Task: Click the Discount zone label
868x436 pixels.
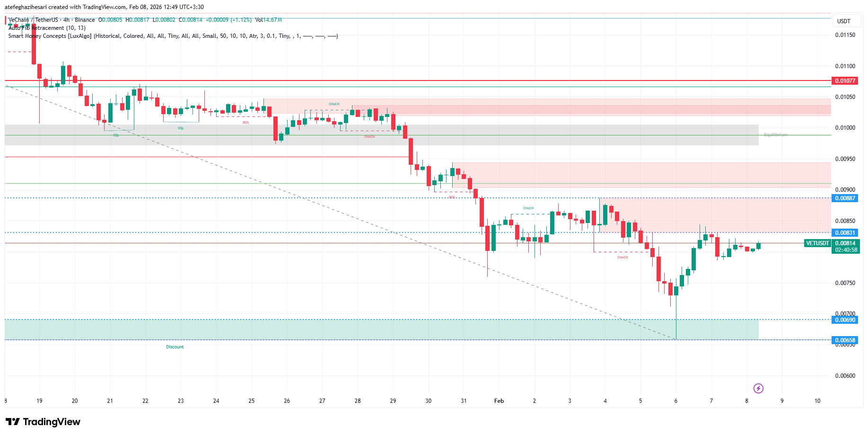Action: click(175, 347)
